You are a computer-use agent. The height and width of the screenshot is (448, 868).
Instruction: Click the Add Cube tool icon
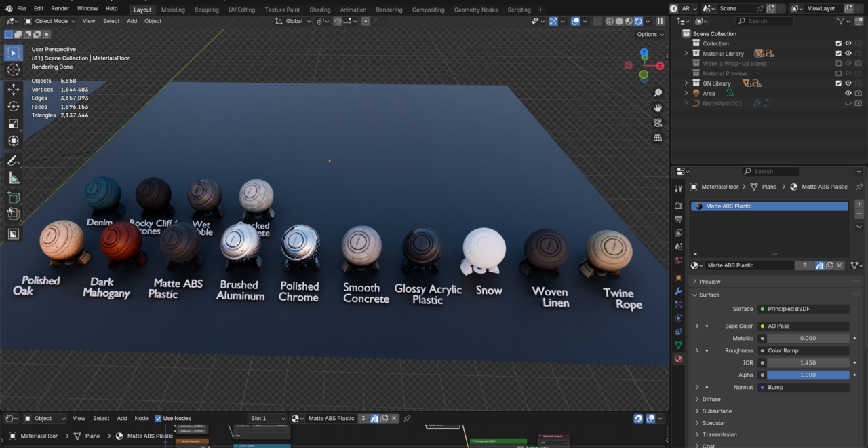(14, 198)
